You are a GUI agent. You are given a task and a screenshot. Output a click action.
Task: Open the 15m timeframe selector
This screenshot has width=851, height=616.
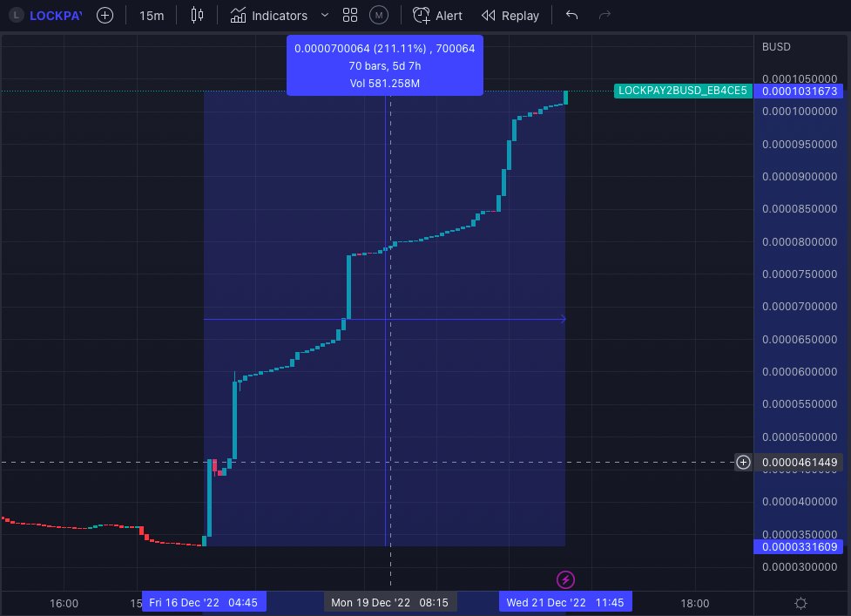pos(152,15)
